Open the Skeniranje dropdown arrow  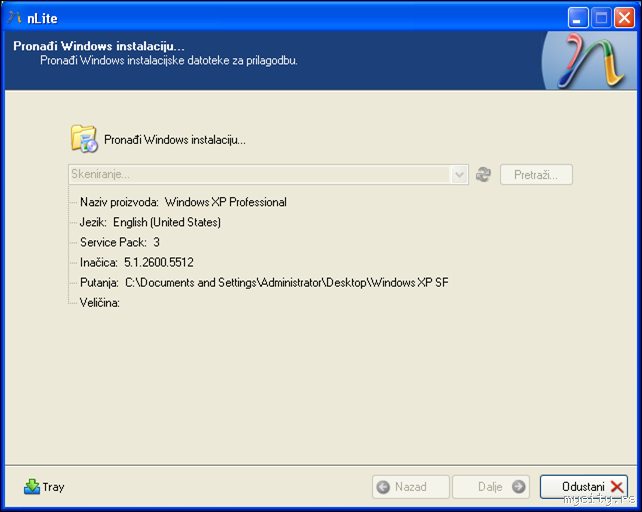coord(459,175)
